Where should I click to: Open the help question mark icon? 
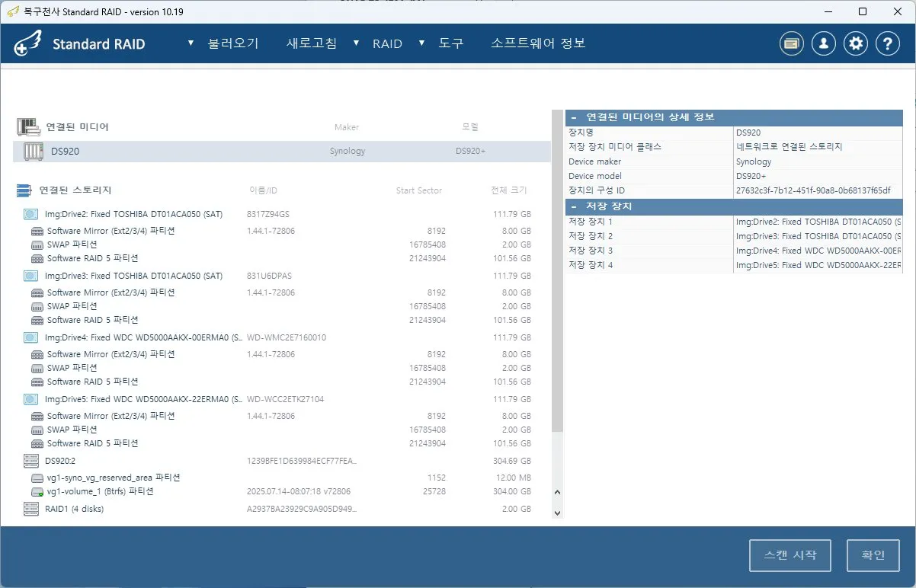pos(888,44)
